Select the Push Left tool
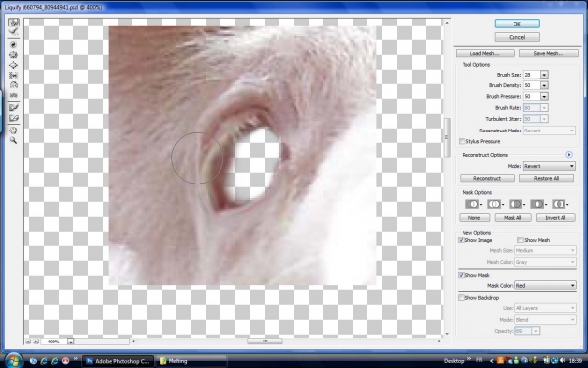588x368 pixels. tap(13, 76)
